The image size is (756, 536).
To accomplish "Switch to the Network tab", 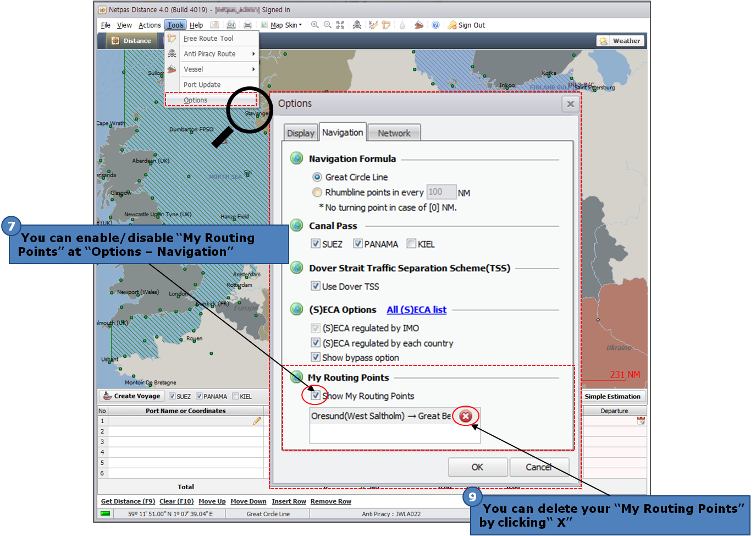I will (x=394, y=133).
